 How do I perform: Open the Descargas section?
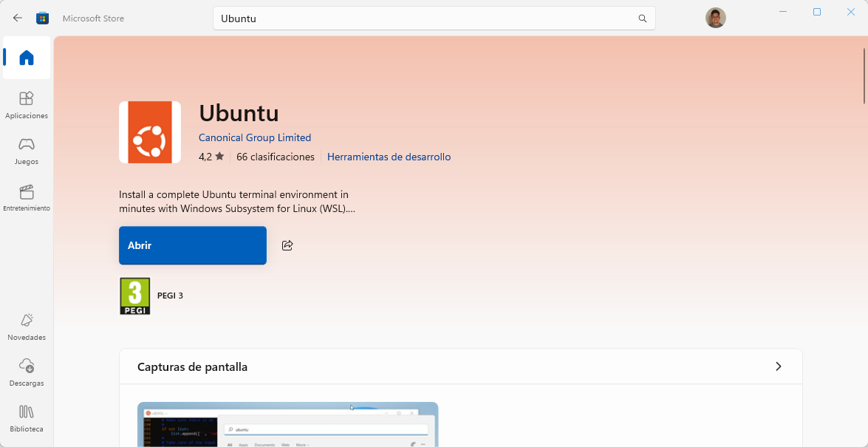pos(27,372)
